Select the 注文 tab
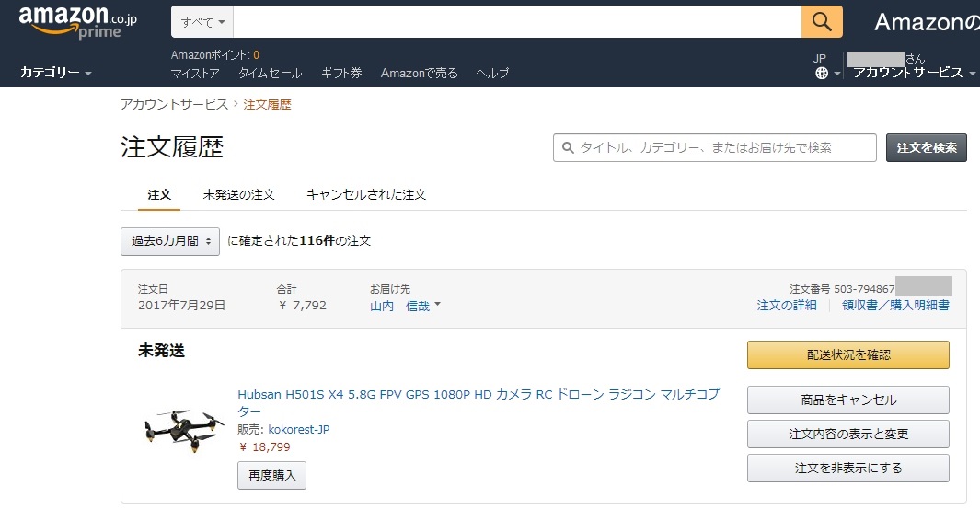The width and height of the screenshot is (980, 510). click(x=159, y=195)
